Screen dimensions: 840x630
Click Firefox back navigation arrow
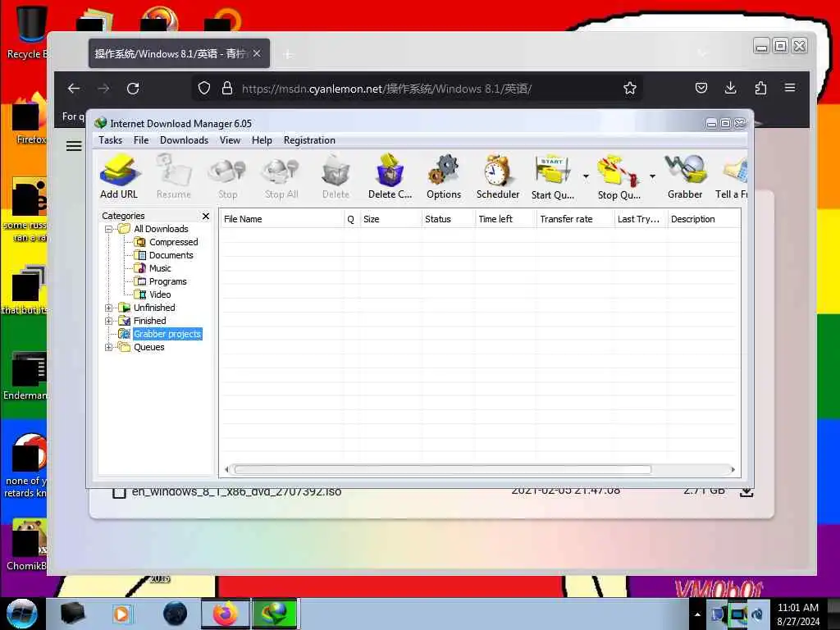[x=74, y=89]
